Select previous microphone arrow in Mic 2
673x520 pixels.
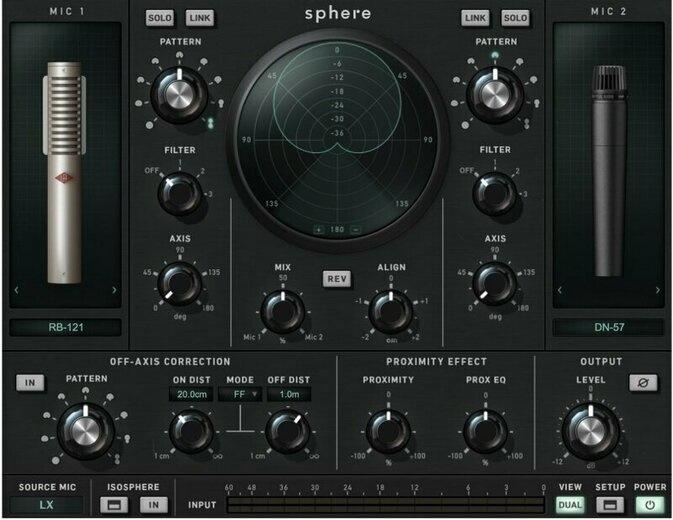pyautogui.click(x=561, y=291)
